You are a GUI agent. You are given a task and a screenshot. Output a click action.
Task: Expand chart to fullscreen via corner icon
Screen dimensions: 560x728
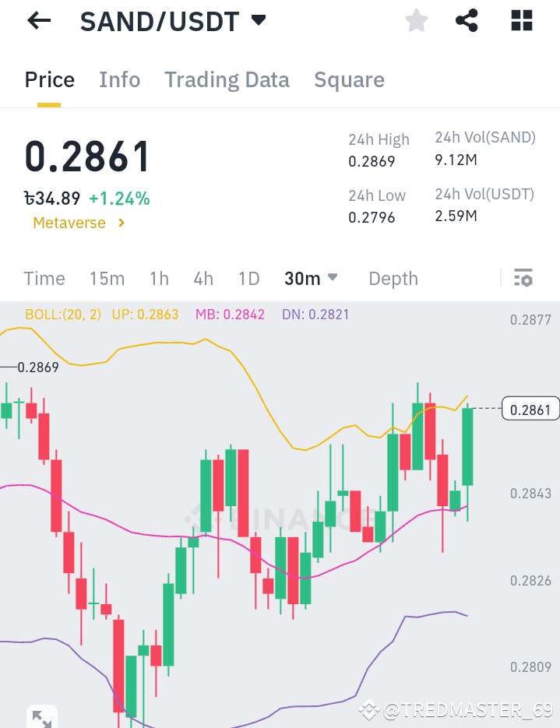point(42,716)
